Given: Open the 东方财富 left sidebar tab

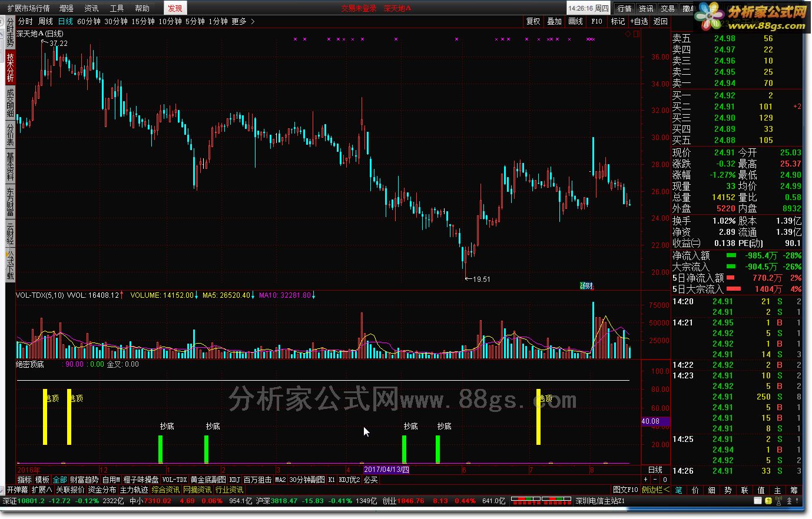Looking at the screenshot, I should [x=10, y=201].
